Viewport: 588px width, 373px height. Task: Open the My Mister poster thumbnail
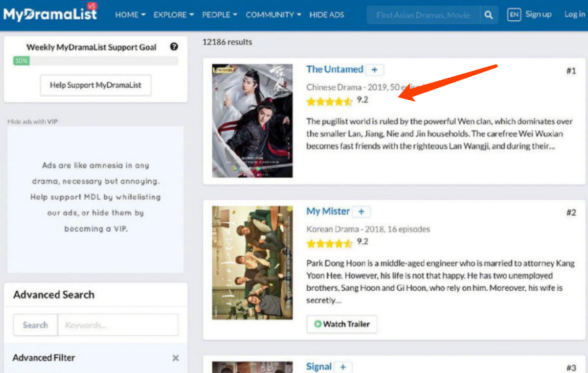pos(252,263)
